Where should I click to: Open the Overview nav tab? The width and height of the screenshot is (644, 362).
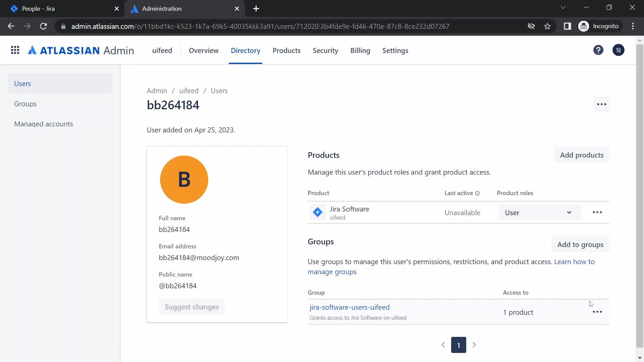point(204,50)
